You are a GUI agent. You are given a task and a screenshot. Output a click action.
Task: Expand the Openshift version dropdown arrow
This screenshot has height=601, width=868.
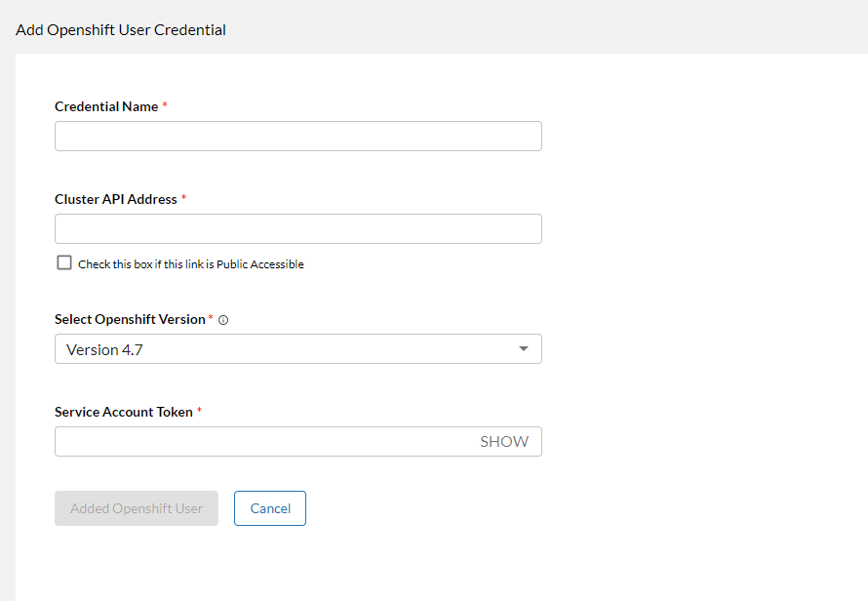[x=524, y=349]
